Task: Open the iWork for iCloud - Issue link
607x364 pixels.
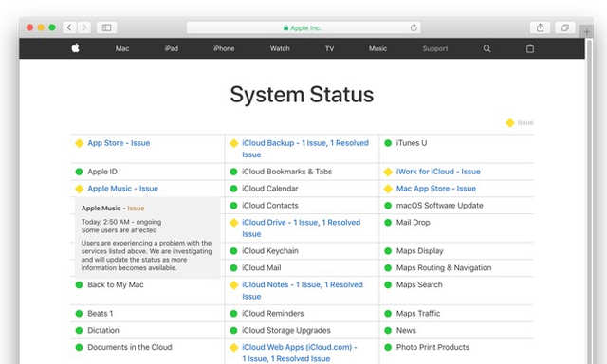Action: (438, 172)
